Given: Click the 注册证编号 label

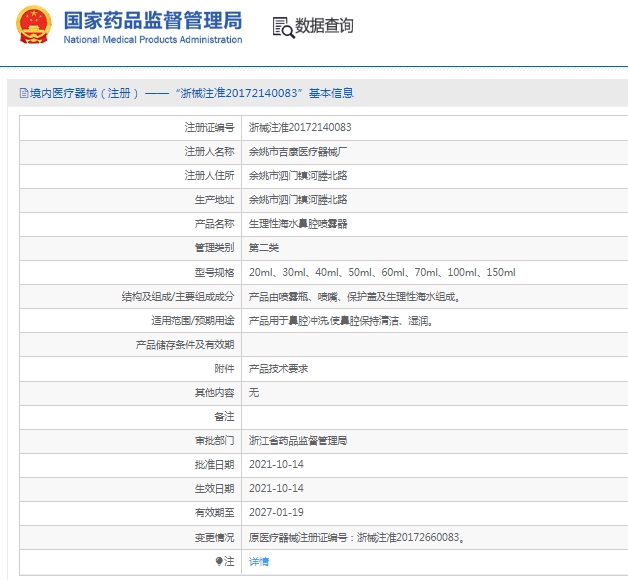Looking at the screenshot, I should coord(209,127).
